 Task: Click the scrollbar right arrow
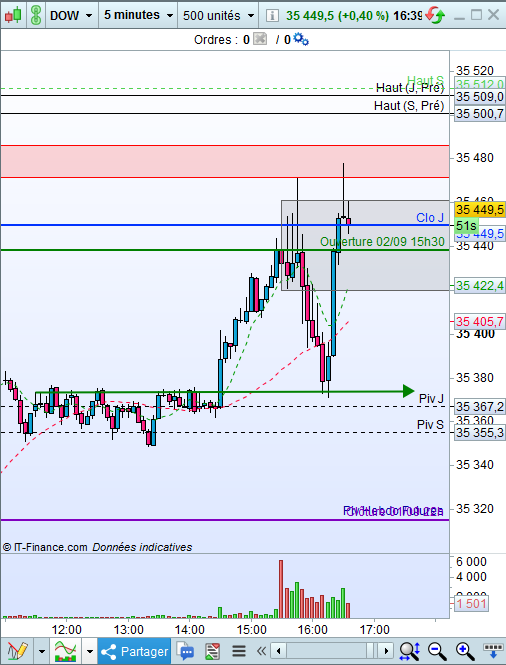tap(386, 651)
